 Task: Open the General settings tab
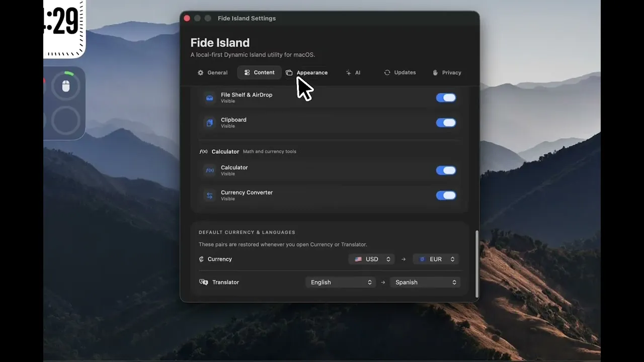point(212,72)
